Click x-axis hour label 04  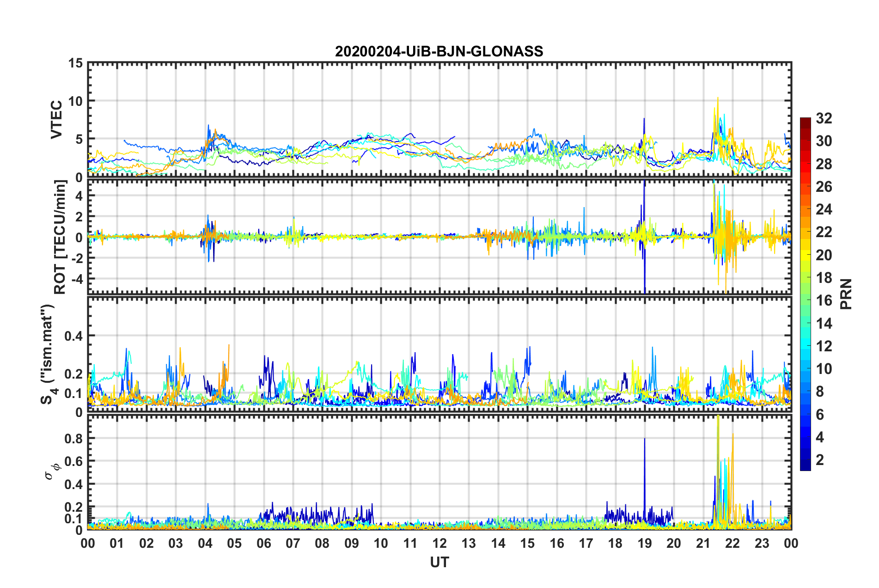[205, 543]
